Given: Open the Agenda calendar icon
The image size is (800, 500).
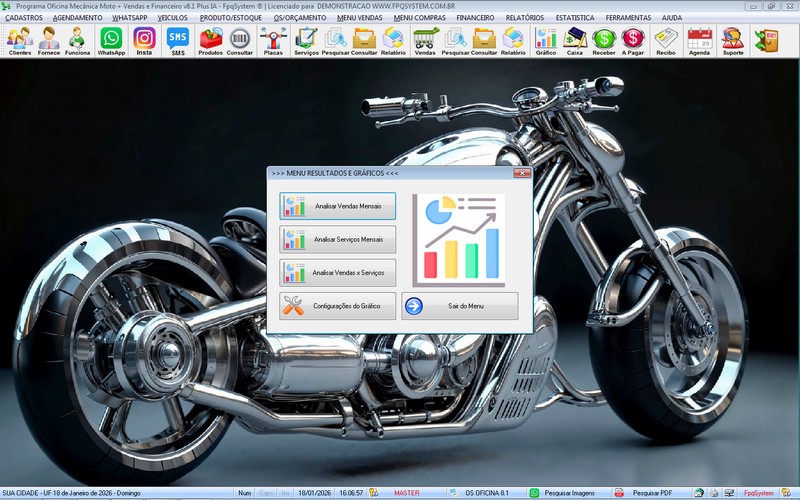Looking at the screenshot, I should 700,40.
